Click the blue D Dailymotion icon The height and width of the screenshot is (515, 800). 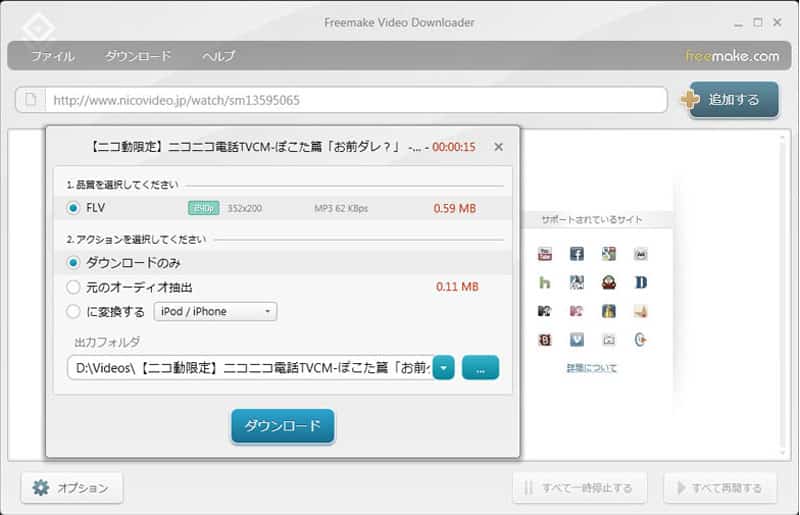[640, 282]
